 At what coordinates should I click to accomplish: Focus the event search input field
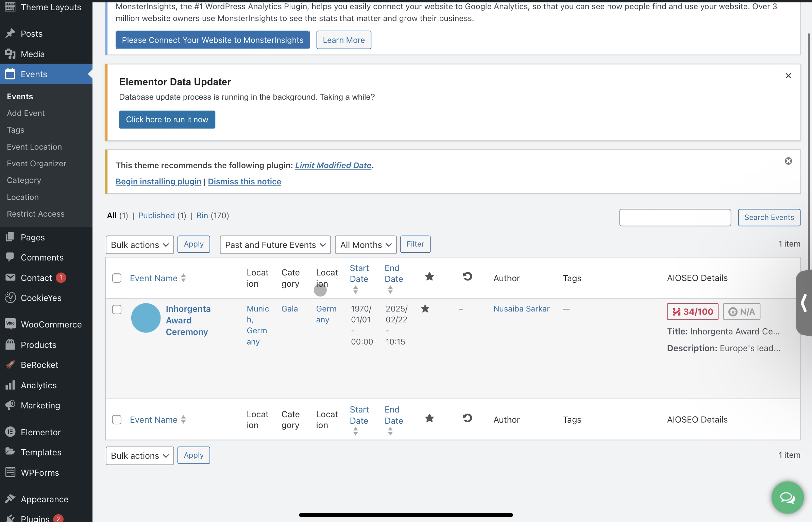click(x=675, y=217)
